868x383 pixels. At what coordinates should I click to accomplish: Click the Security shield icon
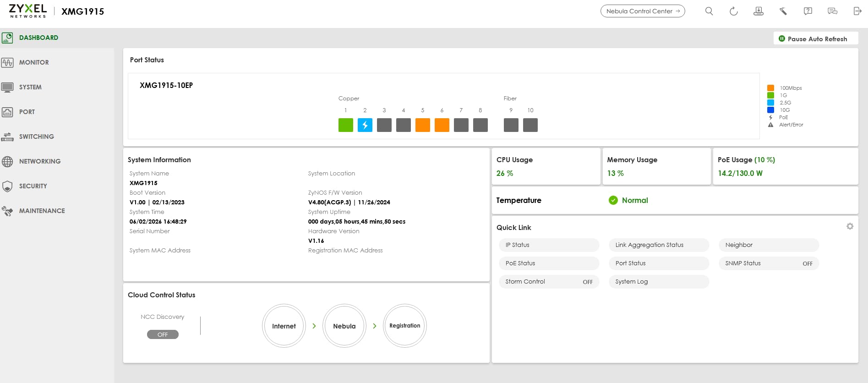click(x=7, y=186)
